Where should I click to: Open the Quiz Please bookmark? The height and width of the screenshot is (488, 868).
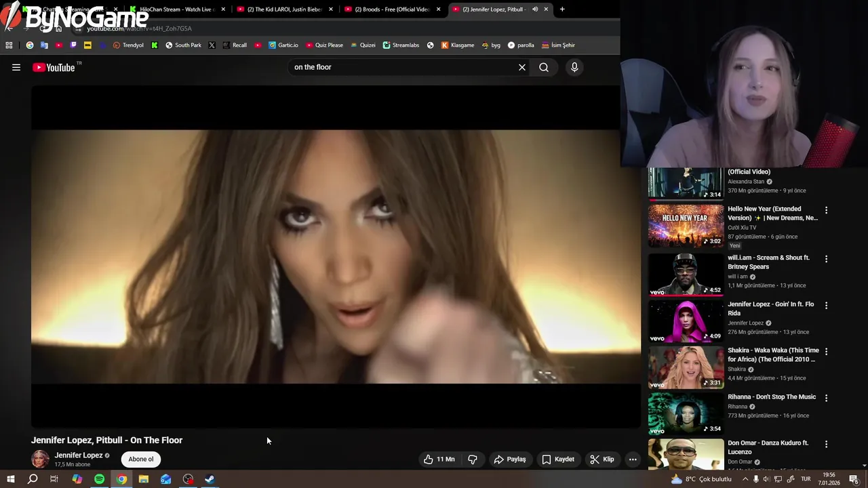(x=324, y=45)
